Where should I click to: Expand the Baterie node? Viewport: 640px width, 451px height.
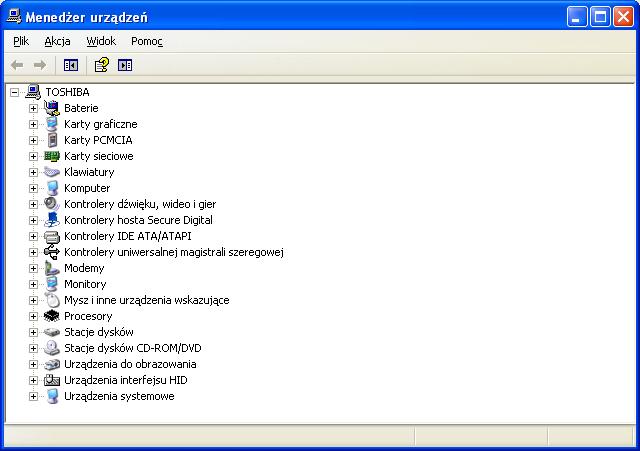[x=33, y=108]
